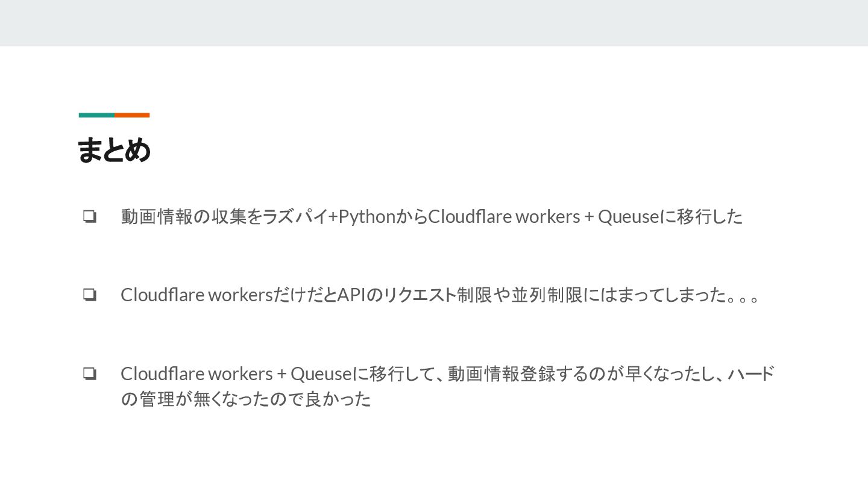This screenshot has height=488, width=868.
Task: Pick the orange segment of accent bar
Action: 132,115
